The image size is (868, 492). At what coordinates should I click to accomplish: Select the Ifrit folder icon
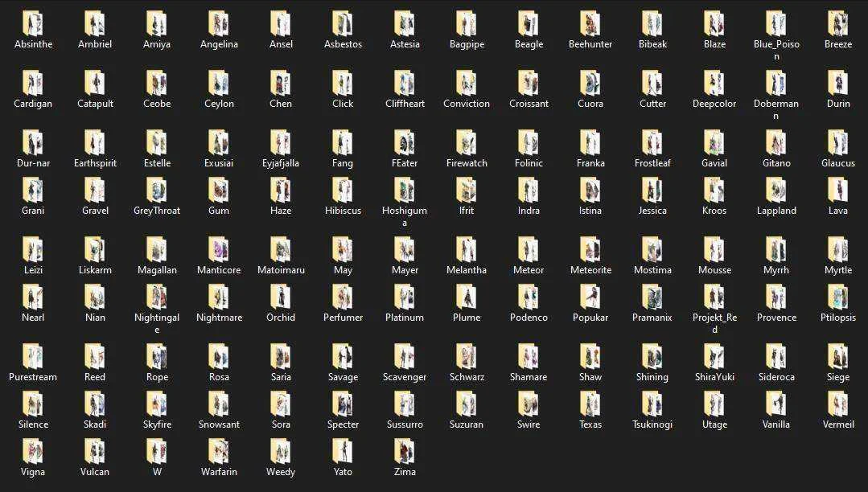[467, 191]
